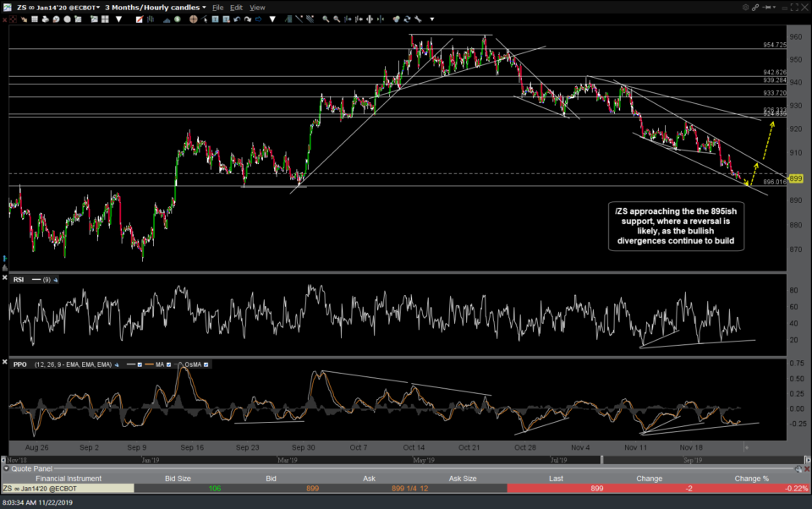The width and height of the screenshot is (812, 509).
Task: Click the 899 price label on axis
Action: pyautogui.click(x=796, y=178)
